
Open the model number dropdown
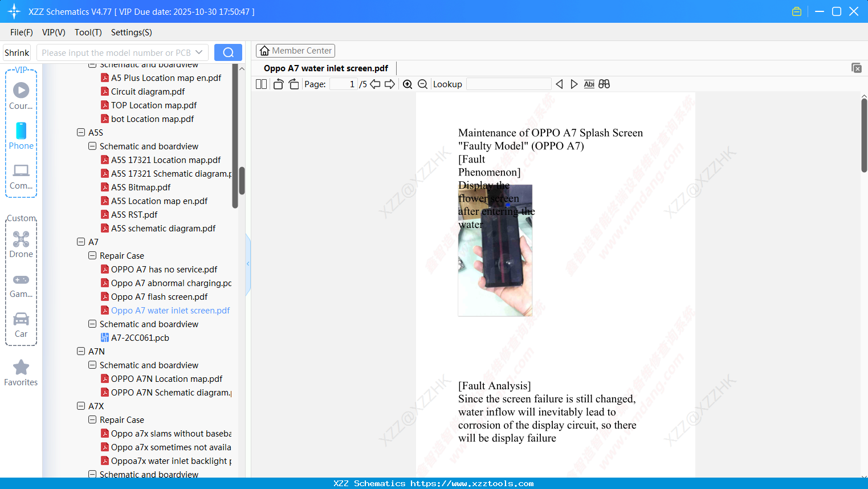(199, 52)
